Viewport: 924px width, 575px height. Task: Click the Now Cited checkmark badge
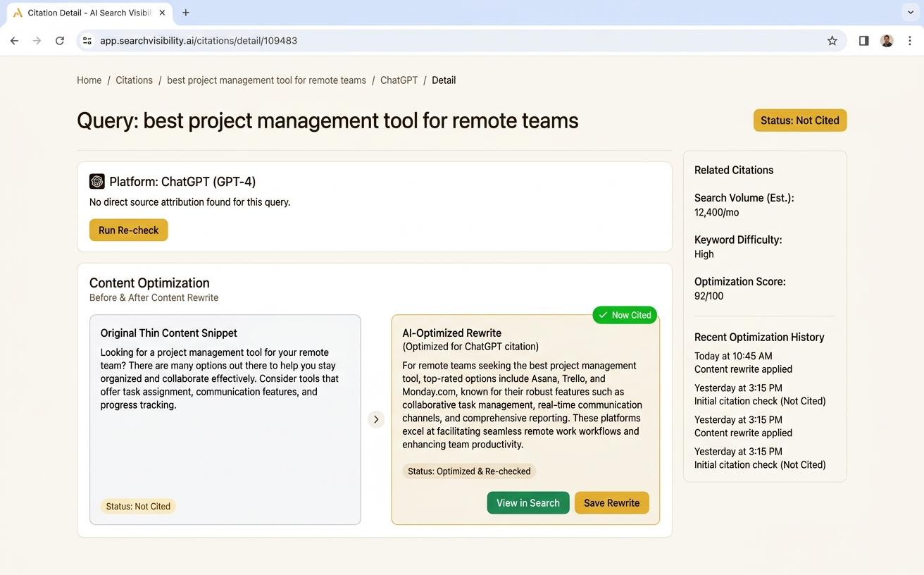coord(625,315)
